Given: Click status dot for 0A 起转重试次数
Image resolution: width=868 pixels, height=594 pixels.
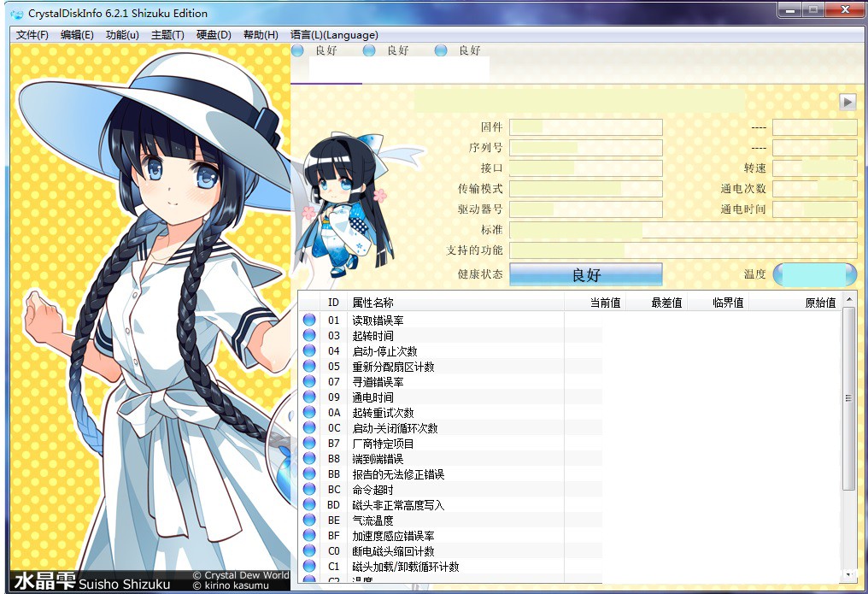Looking at the screenshot, I should click(x=309, y=413).
